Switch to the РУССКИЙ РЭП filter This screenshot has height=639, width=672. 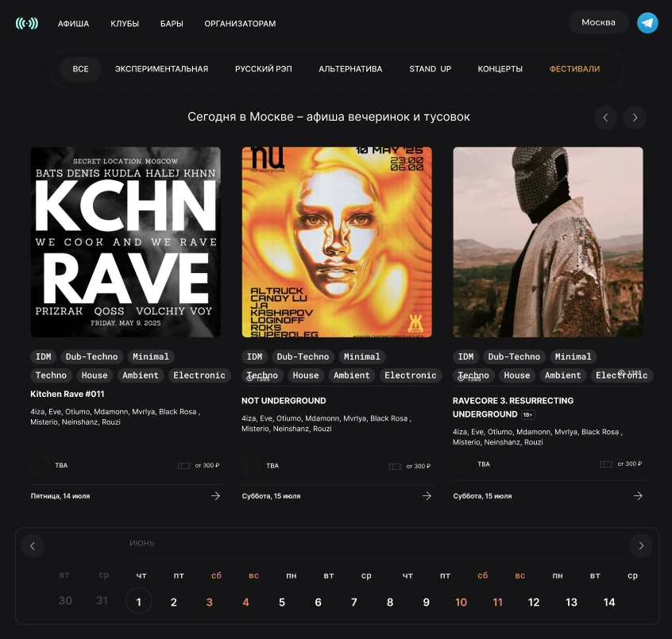(263, 69)
